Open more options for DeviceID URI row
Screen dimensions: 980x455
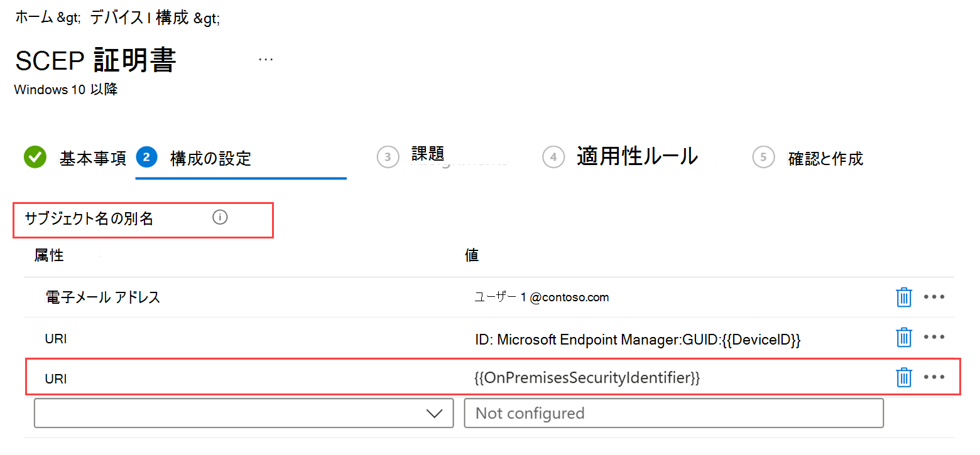(934, 337)
